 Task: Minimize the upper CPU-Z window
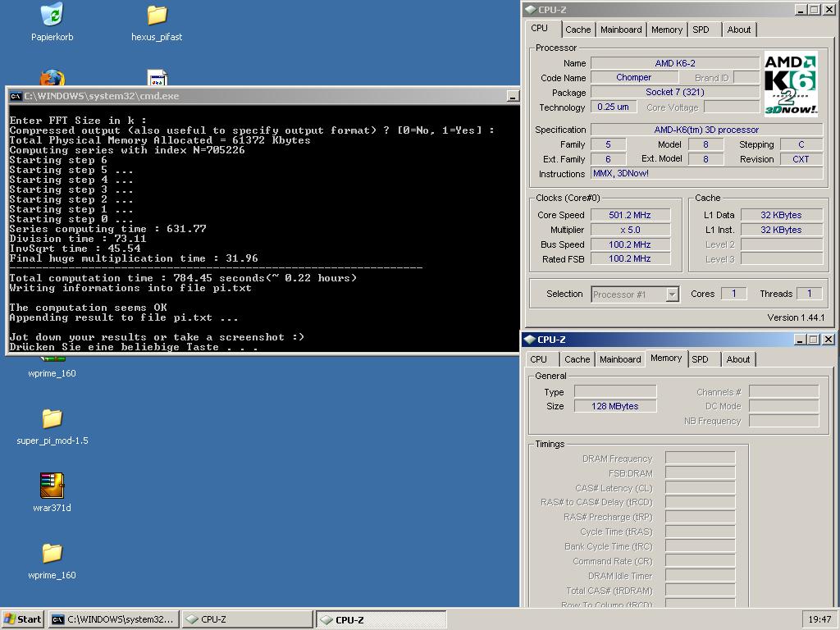click(801, 10)
